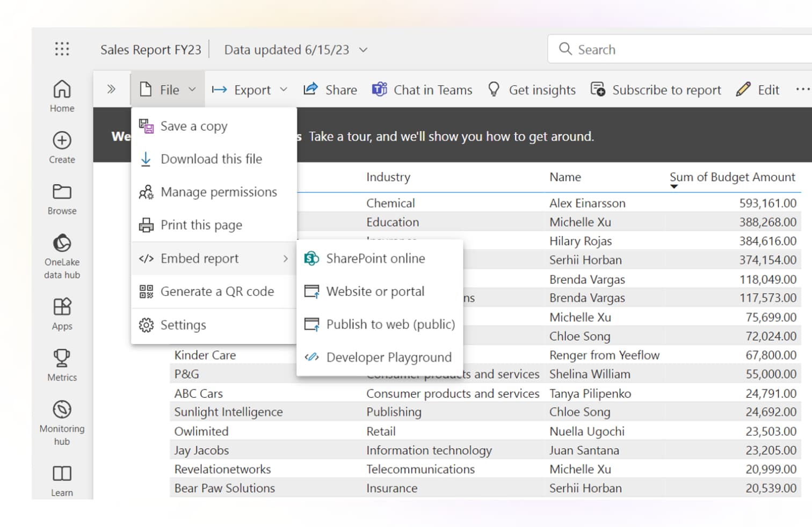812x527 pixels.
Task: Click the Share button
Action: [x=330, y=90]
